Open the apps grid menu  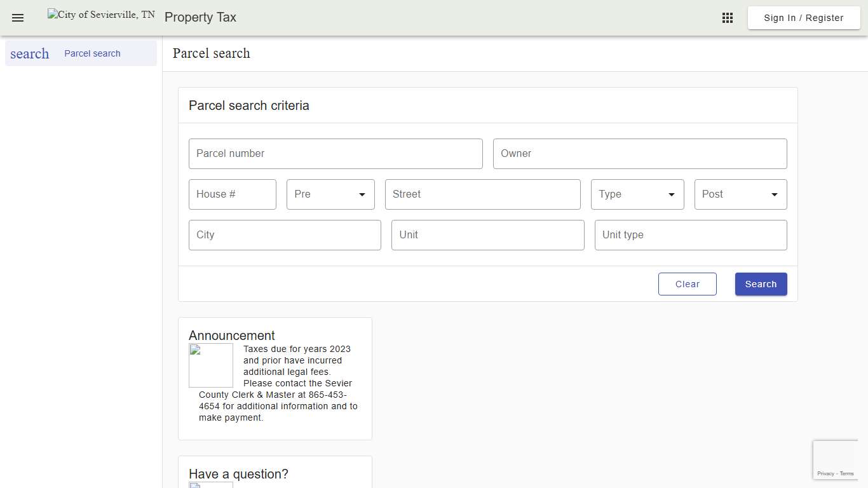pos(727,17)
